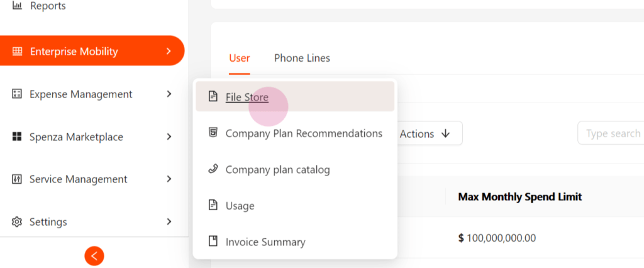This screenshot has height=268, width=644.
Task: Click the Company Plan Recommendations HTML5 icon
Action: (213, 133)
